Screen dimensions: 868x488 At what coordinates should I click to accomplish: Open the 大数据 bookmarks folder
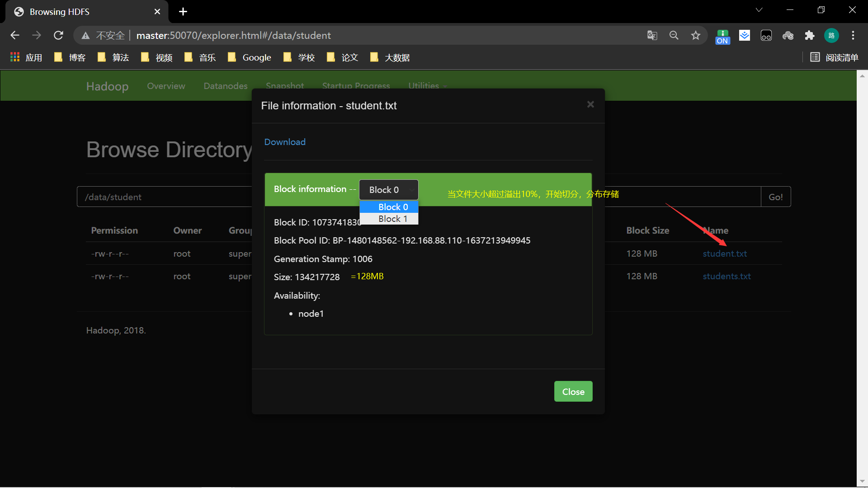pyautogui.click(x=390, y=57)
